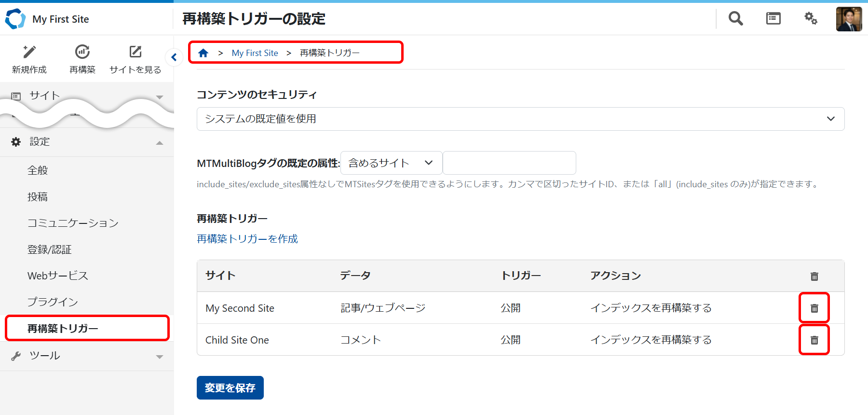Click the 再構築トリガーを作成 link
The width and height of the screenshot is (868, 415).
247,239
